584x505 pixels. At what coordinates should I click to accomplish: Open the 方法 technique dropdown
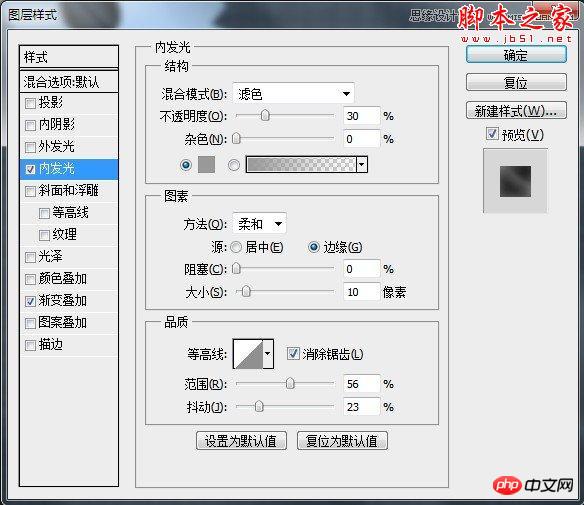click(259, 224)
